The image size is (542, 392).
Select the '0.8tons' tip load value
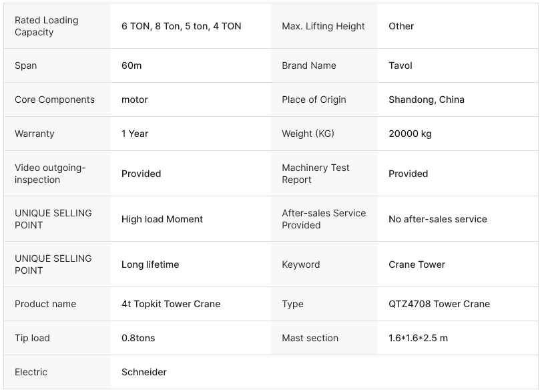tap(138, 338)
